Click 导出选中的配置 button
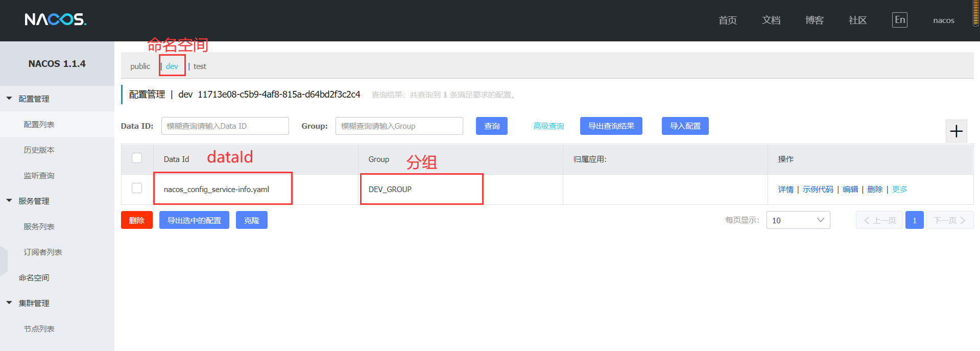980x351 pixels. pos(194,220)
